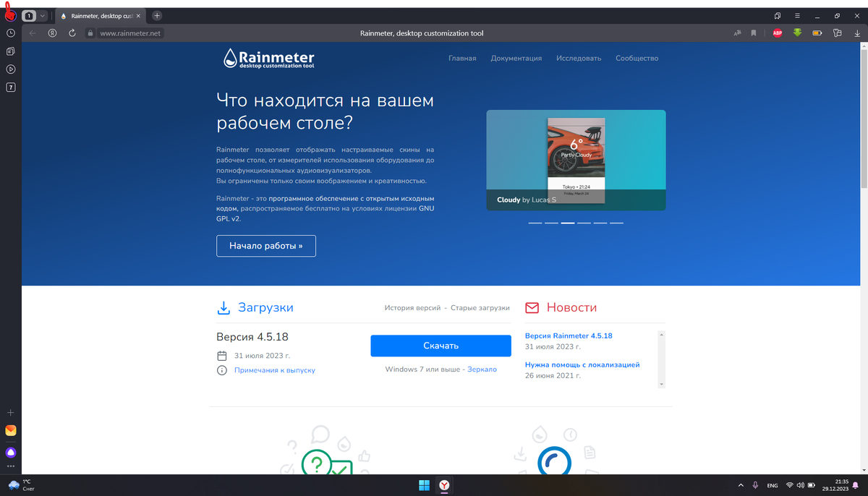Click the Rainmeter logo on the page
Viewport: 868px width, 496px height.
(x=268, y=58)
